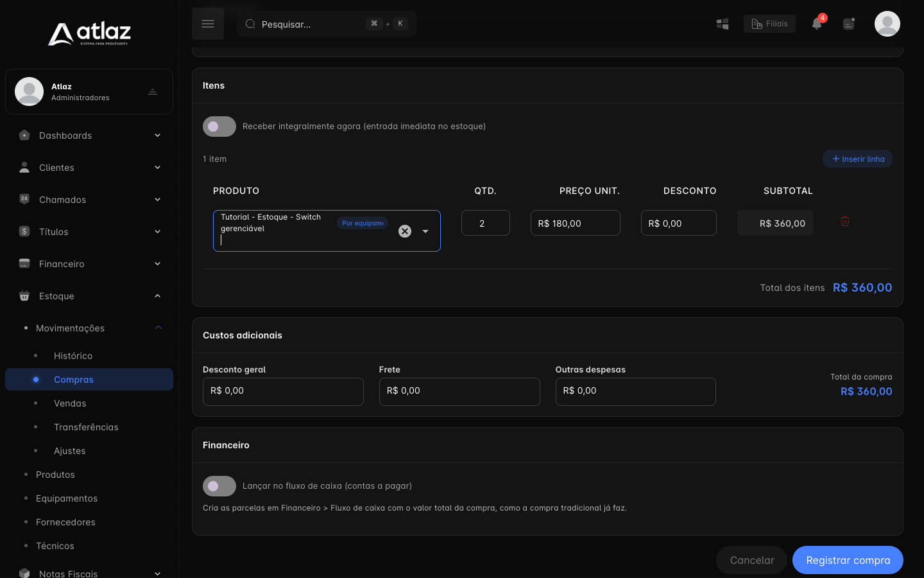Click the Clientes person icon
Image resolution: width=924 pixels, height=578 pixels.
pyautogui.click(x=24, y=168)
